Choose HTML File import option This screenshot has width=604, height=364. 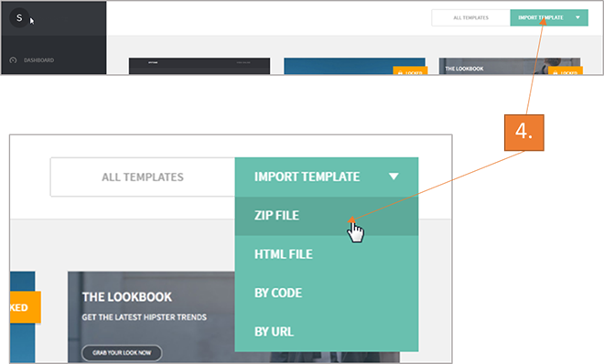point(327,254)
